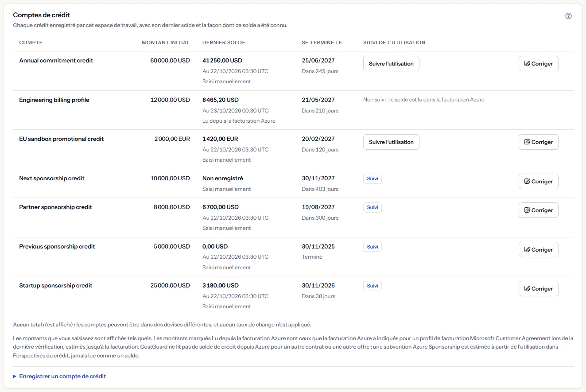Click Corriger for Annual commitment credit
This screenshot has height=392, width=586.
coord(538,64)
